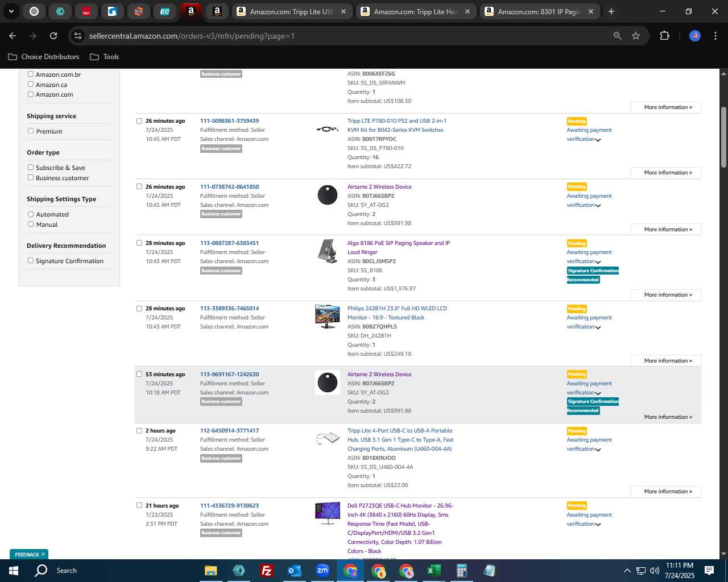
Task: Open the browser Extensions puzzle icon
Action: coord(664,36)
